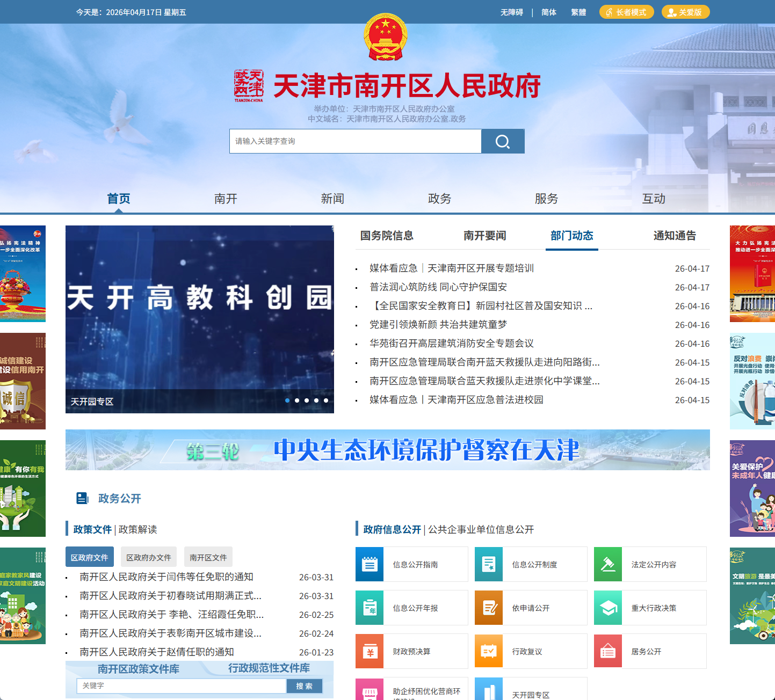Open the 区政府办文件 tab
The width and height of the screenshot is (775, 700).
coord(149,557)
